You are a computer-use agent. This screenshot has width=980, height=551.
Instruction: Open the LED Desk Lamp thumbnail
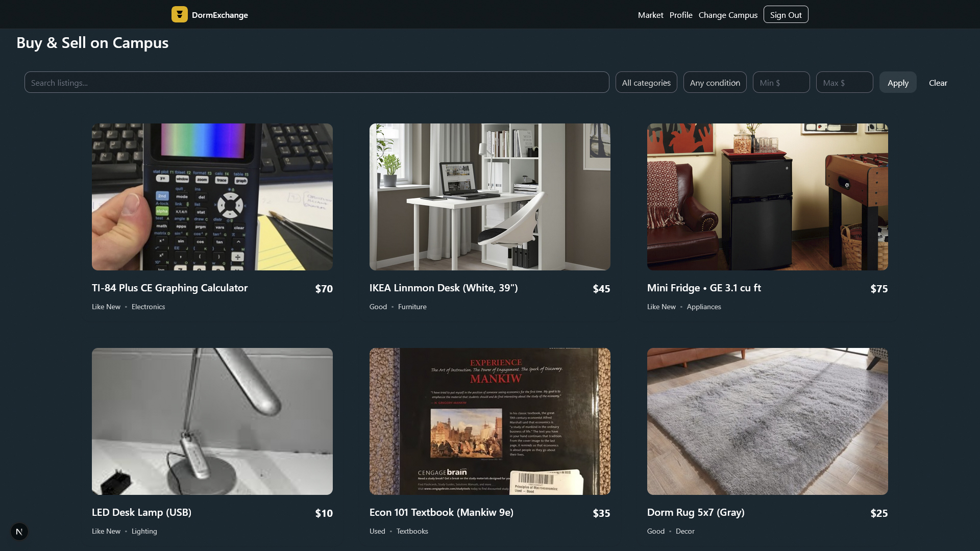point(212,421)
